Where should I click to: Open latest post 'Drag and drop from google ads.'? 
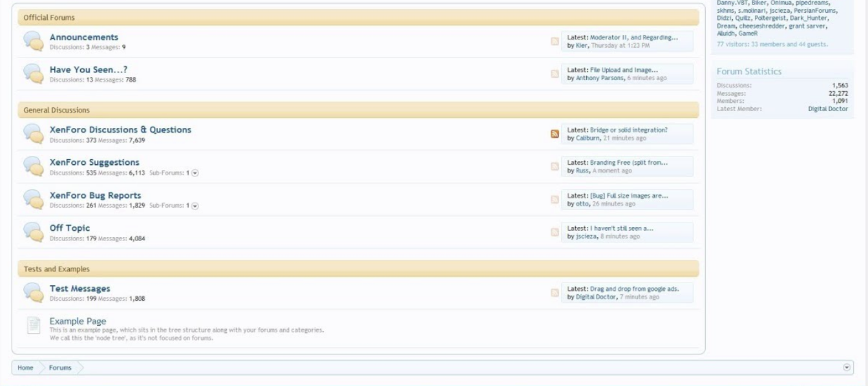pyautogui.click(x=635, y=288)
